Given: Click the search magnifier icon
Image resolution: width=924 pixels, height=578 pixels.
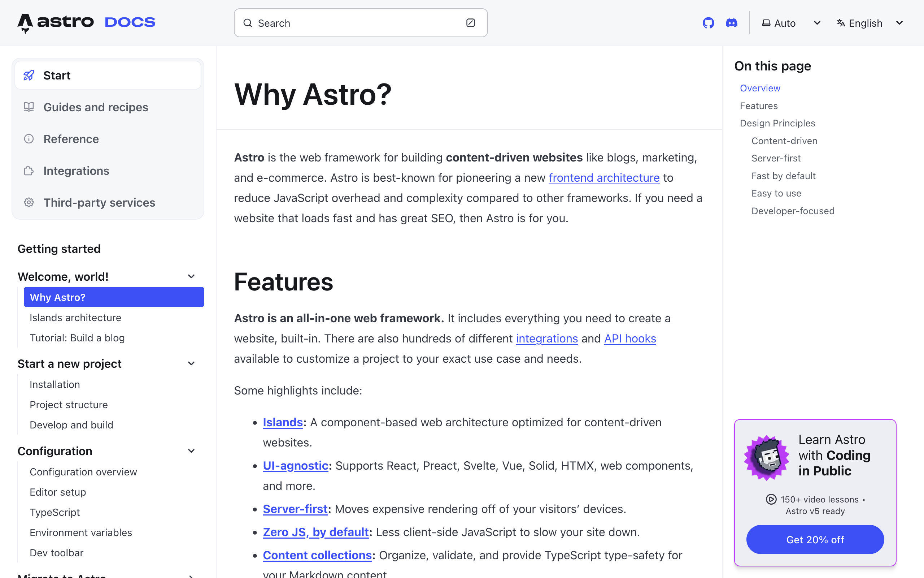Looking at the screenshot, I should click(x=248, y=23).
